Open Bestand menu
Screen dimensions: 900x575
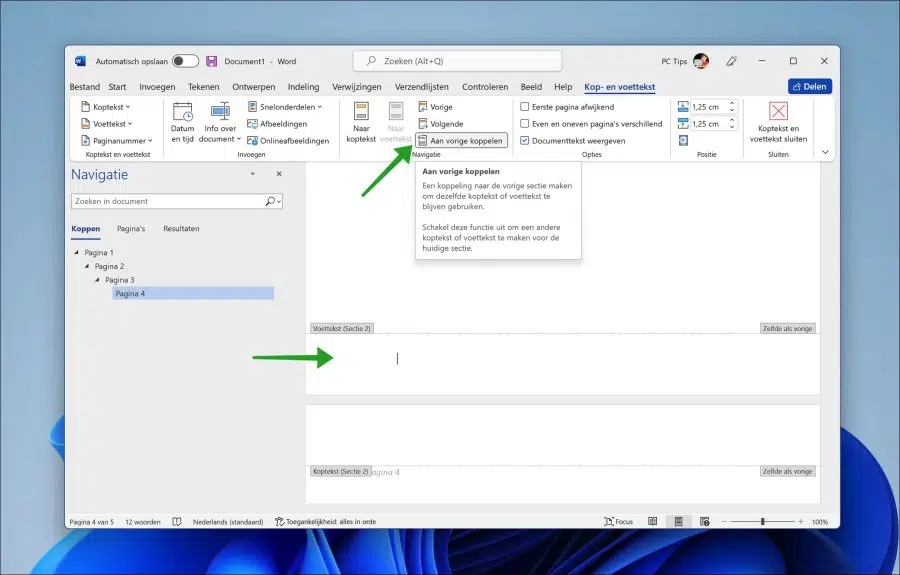coord(84,87)
